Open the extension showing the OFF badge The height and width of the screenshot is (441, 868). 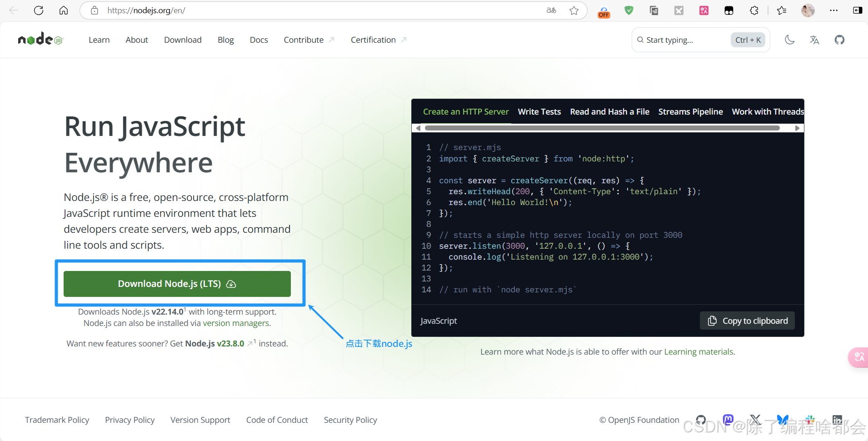click(604, 12)
